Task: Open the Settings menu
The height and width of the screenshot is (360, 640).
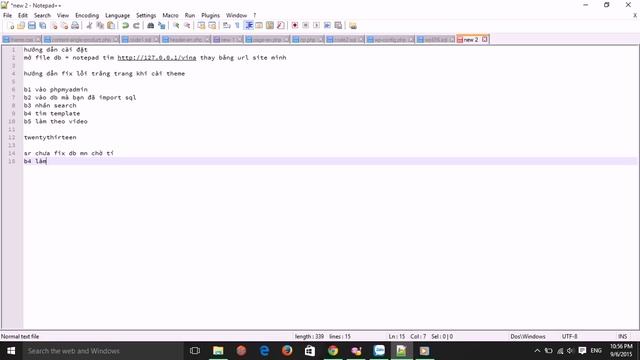Action: pos(146,16)
